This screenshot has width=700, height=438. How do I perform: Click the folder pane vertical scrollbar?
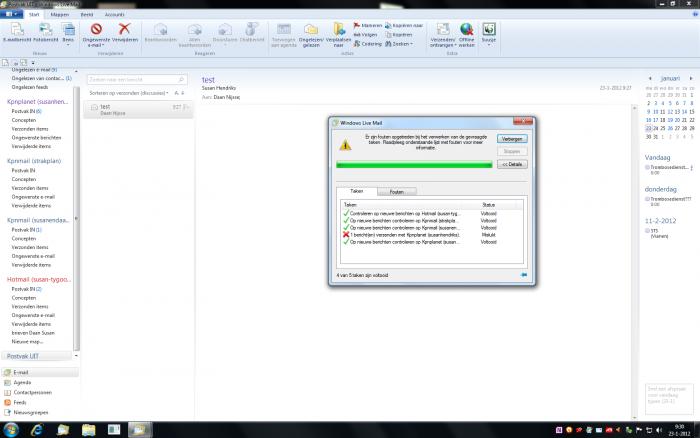[x=76, y=218]
